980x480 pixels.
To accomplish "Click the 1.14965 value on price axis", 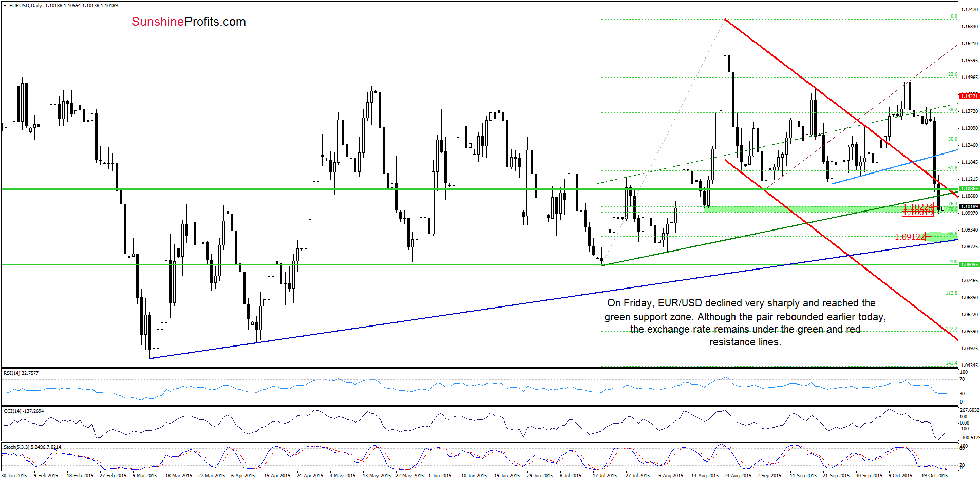I will tap(969, 78).
